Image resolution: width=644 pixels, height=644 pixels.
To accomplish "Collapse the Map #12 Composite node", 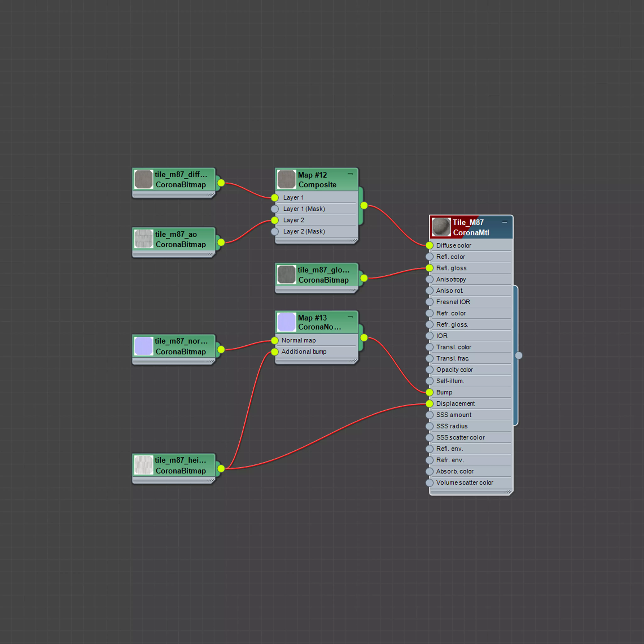I will (350, 174).
